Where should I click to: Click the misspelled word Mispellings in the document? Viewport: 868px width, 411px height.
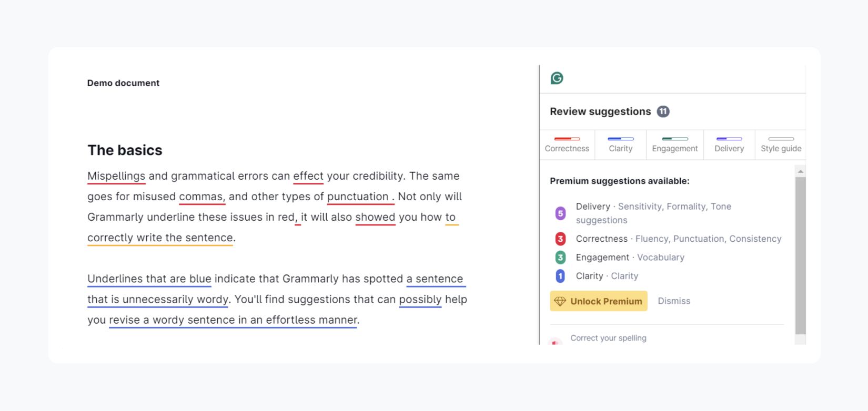point(116,176)
